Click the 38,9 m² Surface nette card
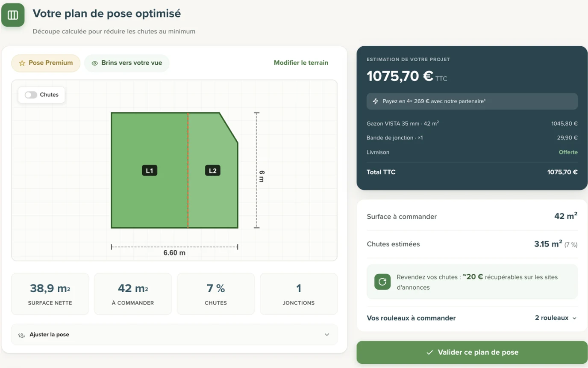The height and width of the screenshot is (368, 588). [50, 294]
